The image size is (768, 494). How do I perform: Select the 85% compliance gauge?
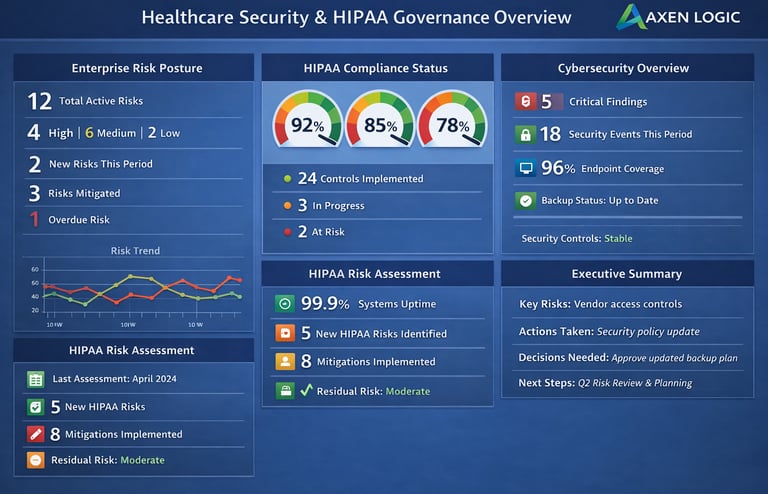380,118
